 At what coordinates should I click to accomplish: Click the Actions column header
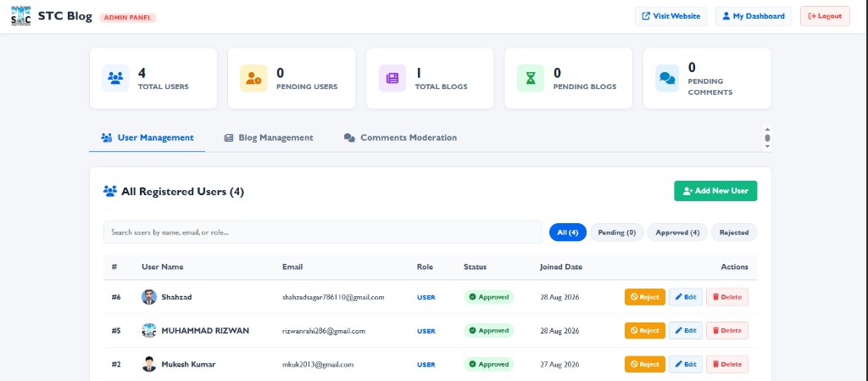735,267
